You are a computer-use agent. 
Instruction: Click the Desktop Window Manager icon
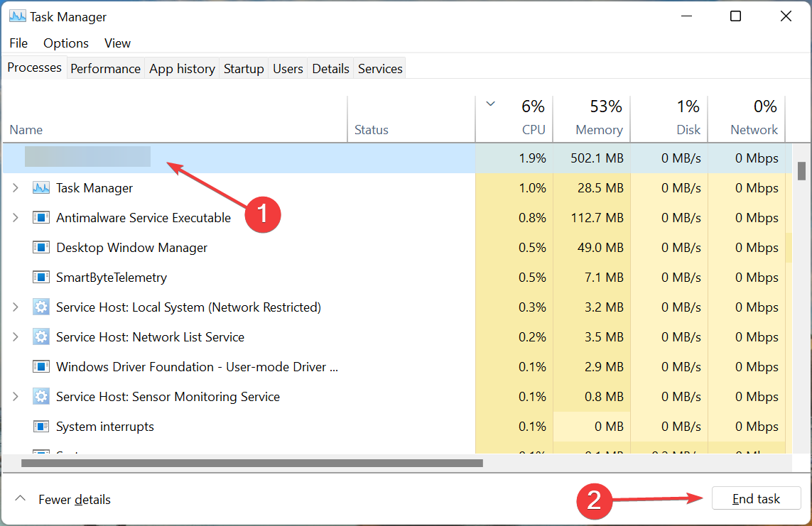pos(41,248)
